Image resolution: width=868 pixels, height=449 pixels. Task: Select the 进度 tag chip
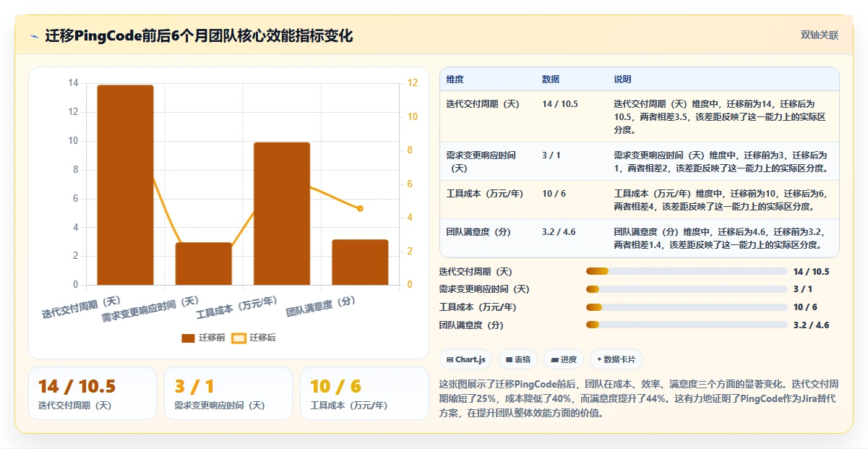(x=564, y=359)
